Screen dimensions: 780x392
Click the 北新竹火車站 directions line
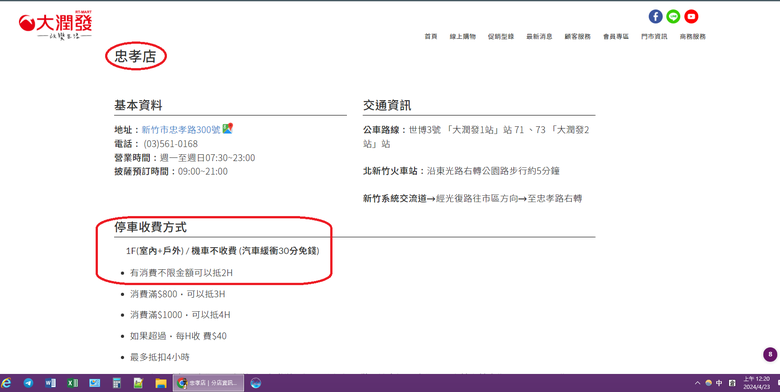[461, 171]
